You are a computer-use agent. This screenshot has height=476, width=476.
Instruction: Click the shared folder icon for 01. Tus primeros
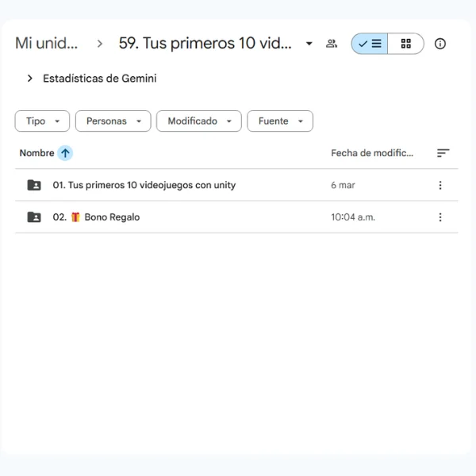pyautogui.click(x=34, y=186)
